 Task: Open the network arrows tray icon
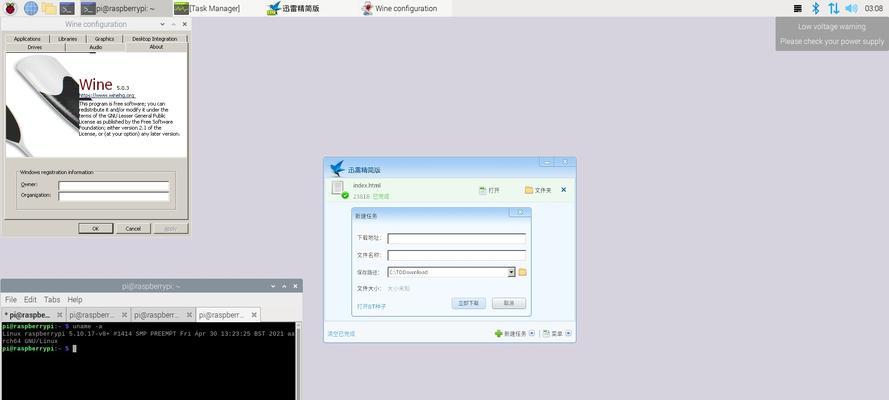pos(833,8)
